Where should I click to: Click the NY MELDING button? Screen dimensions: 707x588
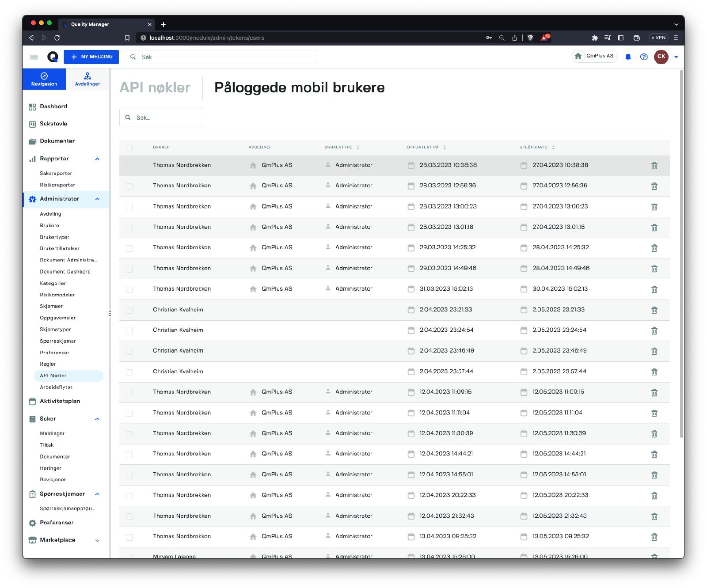[91, 57]
